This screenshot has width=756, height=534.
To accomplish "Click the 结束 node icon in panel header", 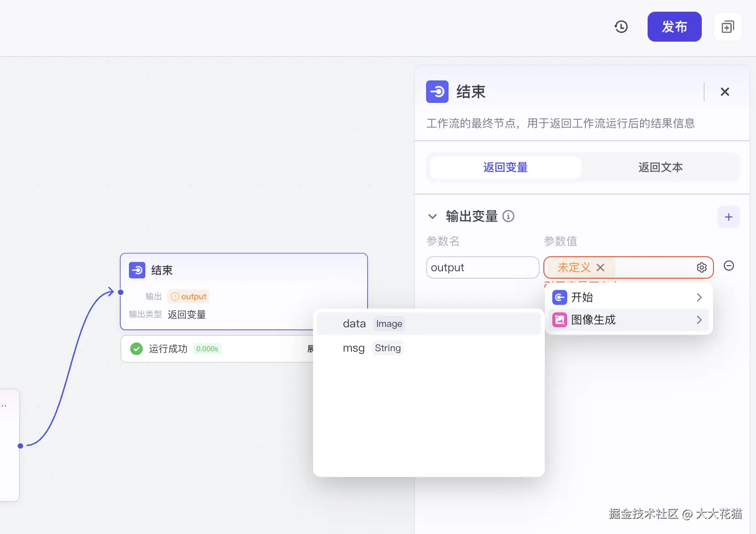I will point(437,92).
